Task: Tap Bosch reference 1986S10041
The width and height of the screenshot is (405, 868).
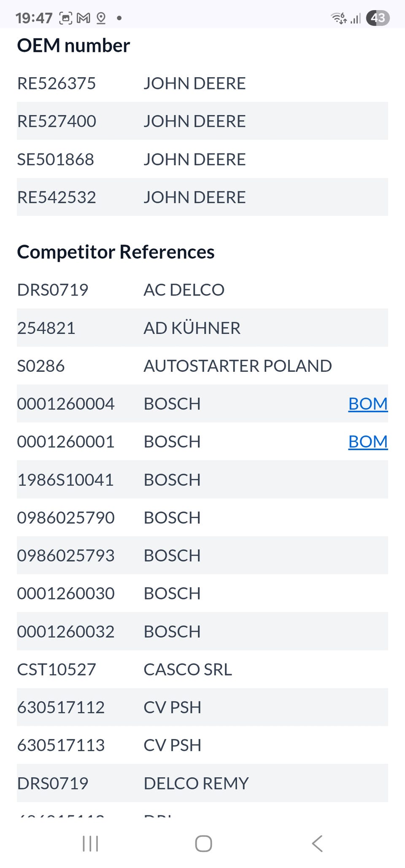Action: coord(65,480)
